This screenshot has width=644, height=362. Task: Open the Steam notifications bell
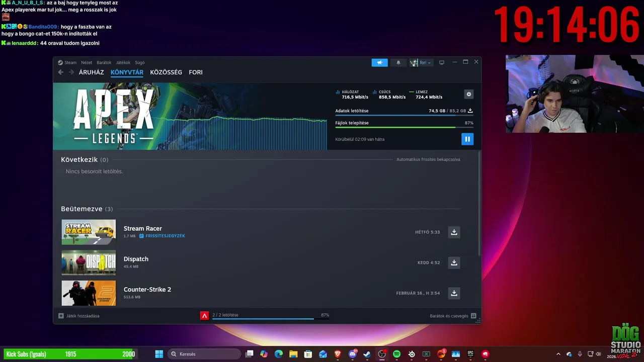coord(398,62)
